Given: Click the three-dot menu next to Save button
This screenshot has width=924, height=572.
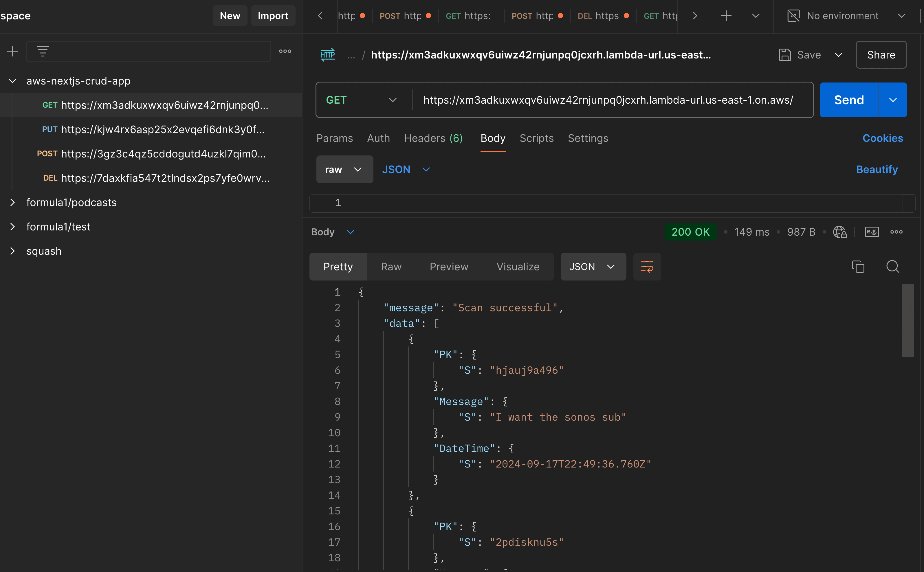Looking at the screenshot, I should click(x=838, y=55).
